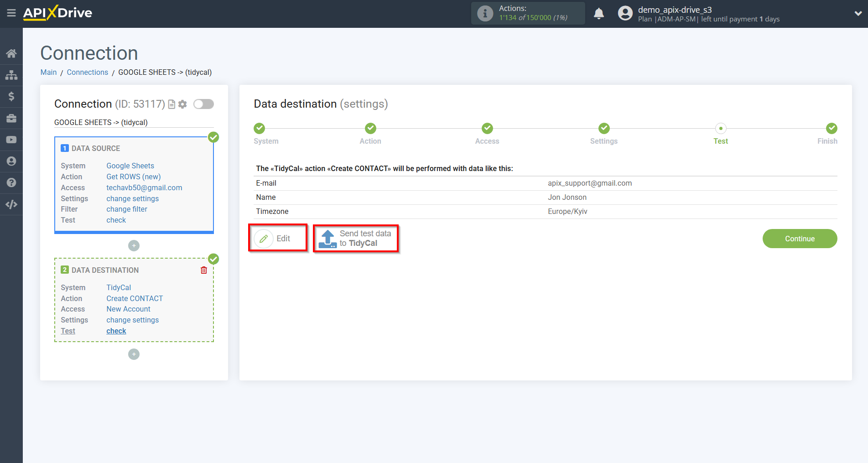Image resolution: width=868 pixels, height=463 pixels.
Task: Expand the account dropdown chevron top right
Action: (x=857, y=13)
